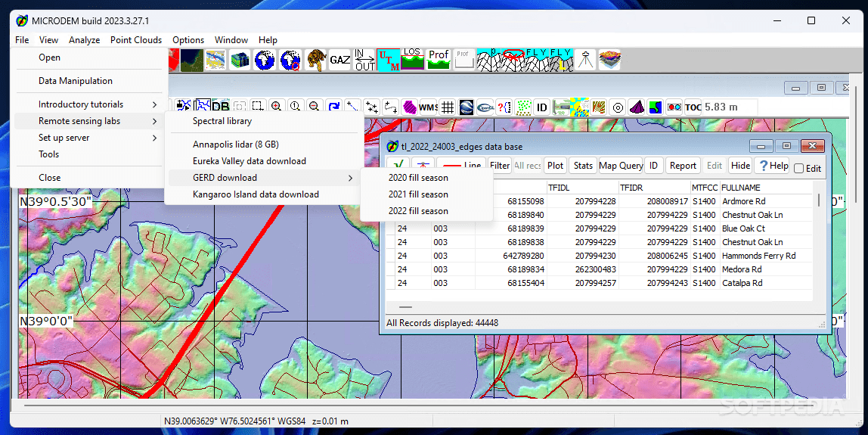Click the red-circled crossed-out terrain icon
The height and width of the screenshot is (435, 868).
[513, 59]
